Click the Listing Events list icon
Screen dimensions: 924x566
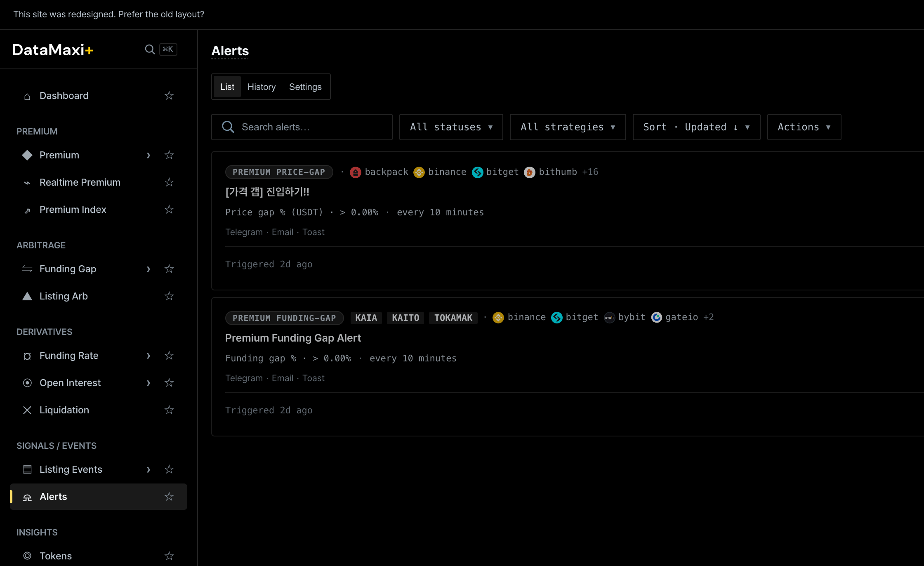27,469
